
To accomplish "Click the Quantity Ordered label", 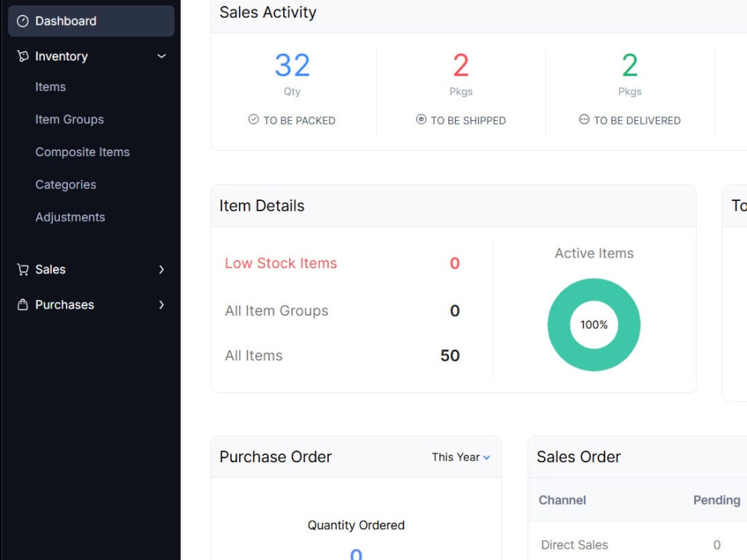I will [x=356, y=525].
